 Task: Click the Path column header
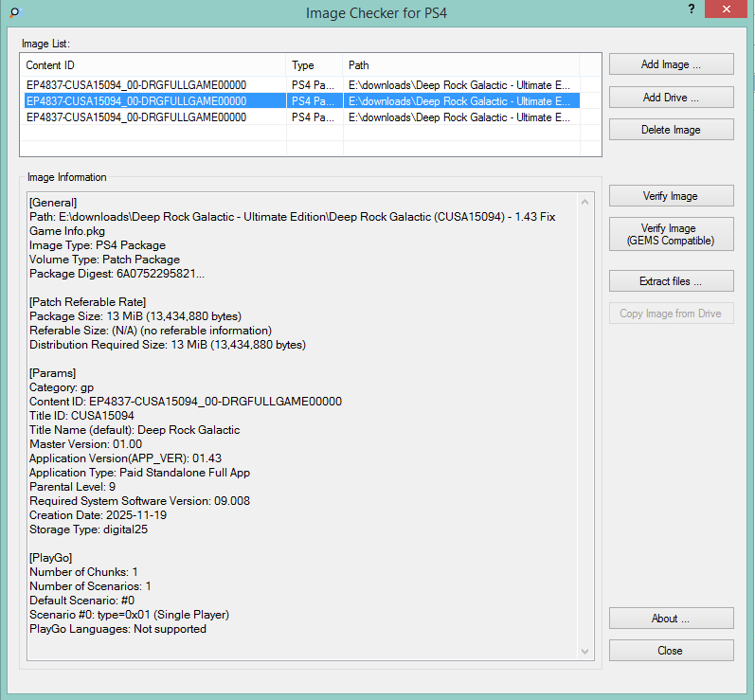click(x=460, y=65)
